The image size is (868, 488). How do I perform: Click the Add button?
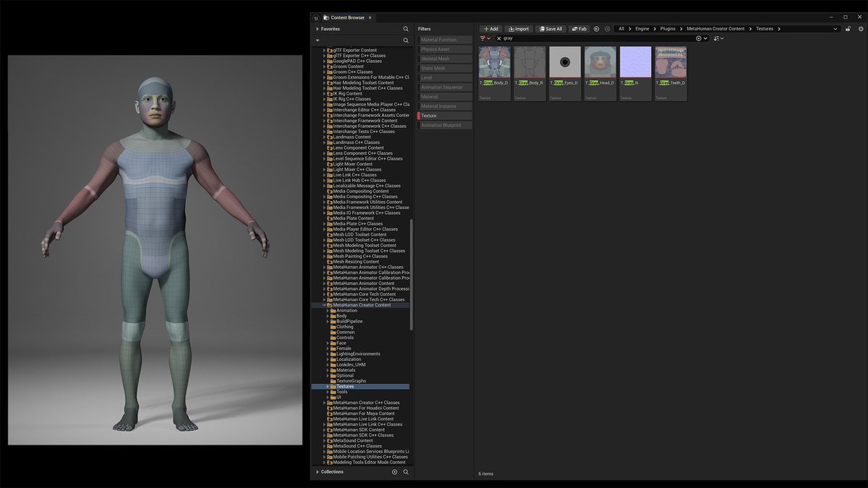491,29
